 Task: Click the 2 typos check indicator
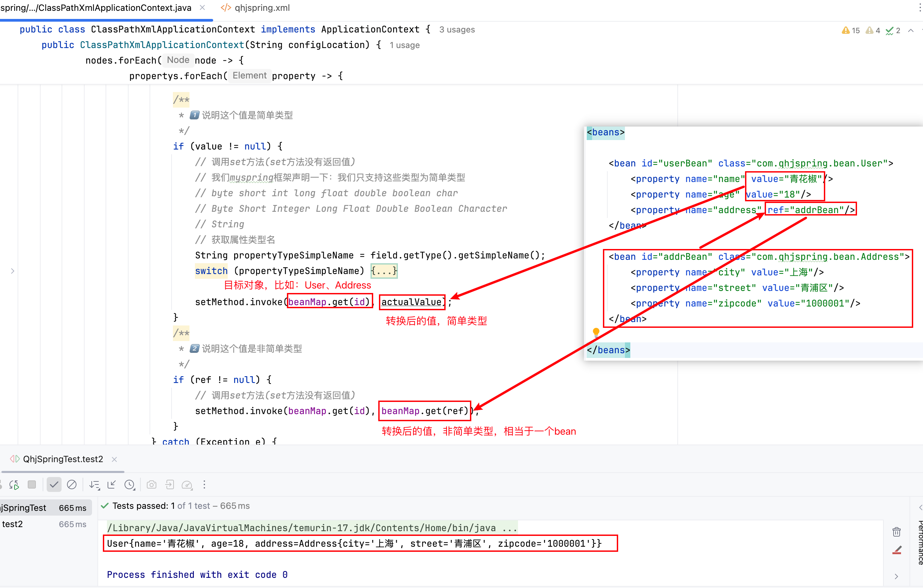coord(893,30)
